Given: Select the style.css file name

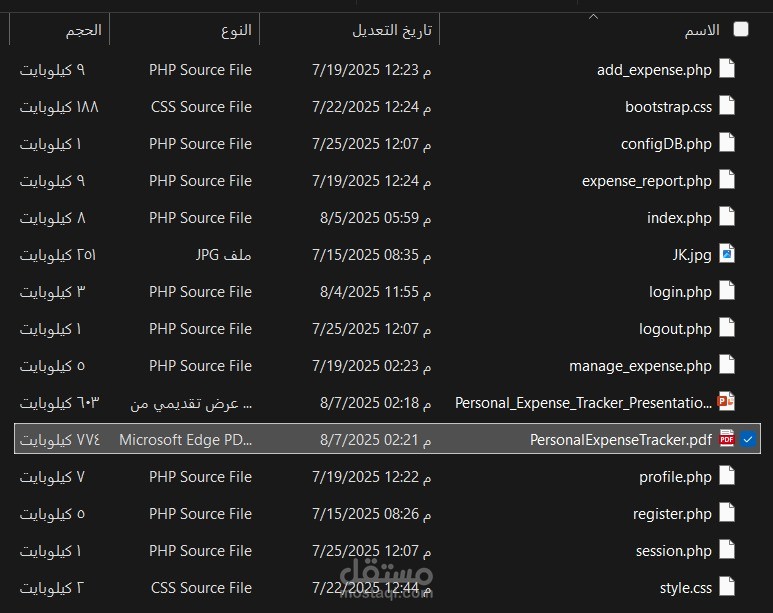Looking at the screenshot, I should (x=686, y=588).
